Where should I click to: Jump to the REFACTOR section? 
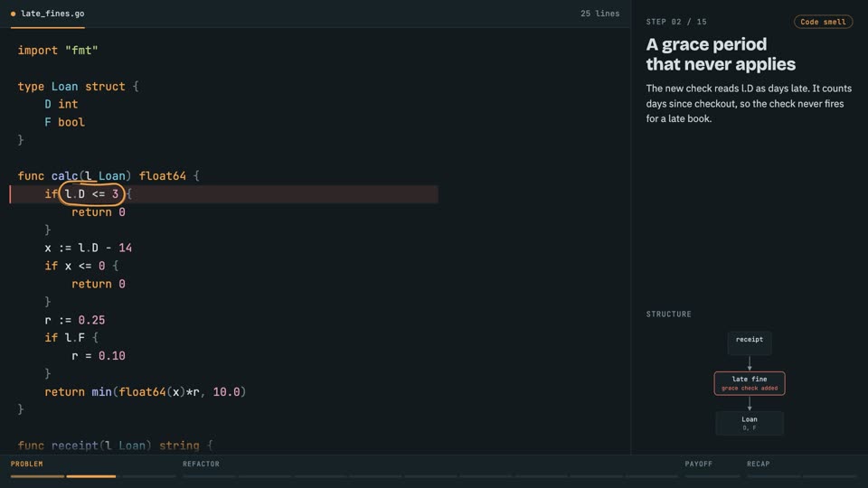click(201, 464)
